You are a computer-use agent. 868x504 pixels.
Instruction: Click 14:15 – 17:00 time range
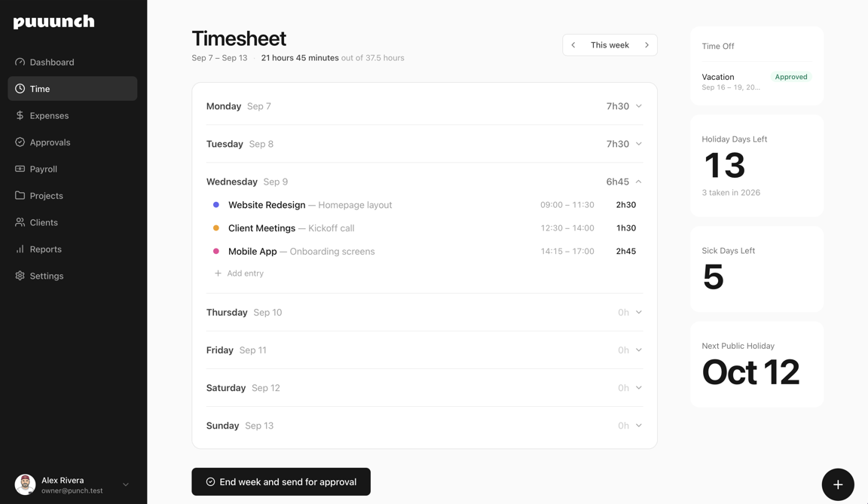coord(567,251)
